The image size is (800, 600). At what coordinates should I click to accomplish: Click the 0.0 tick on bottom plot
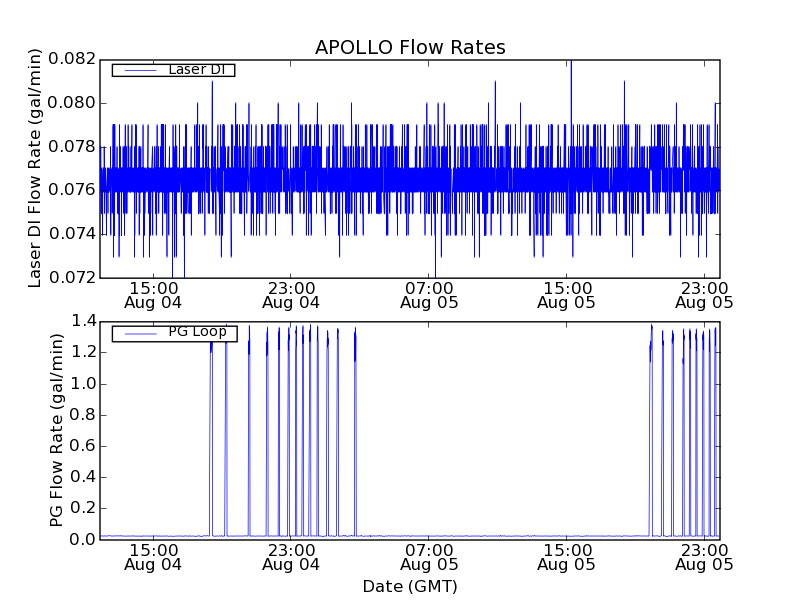point(83,539)
